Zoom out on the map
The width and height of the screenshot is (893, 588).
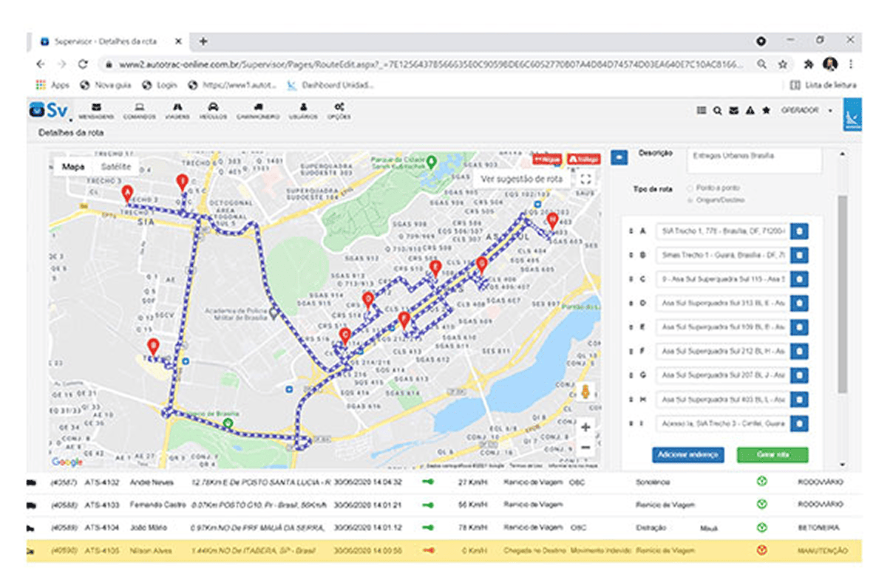tap(585, 447)
